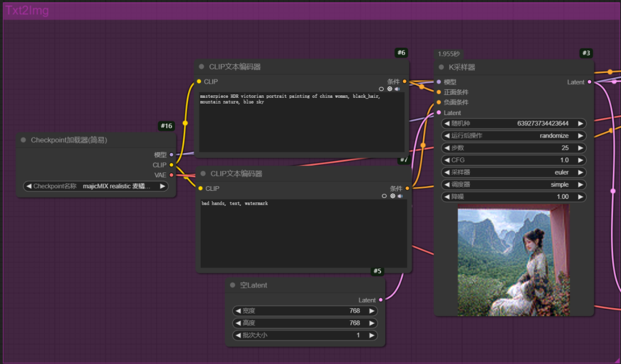The image size is (621, 364).
Task: Collapse the 空Latent node via its title dot
Action: 232,285
